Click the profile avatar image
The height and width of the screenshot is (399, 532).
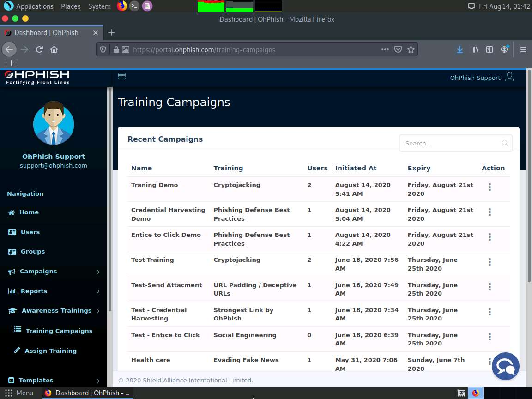(54, 123)
